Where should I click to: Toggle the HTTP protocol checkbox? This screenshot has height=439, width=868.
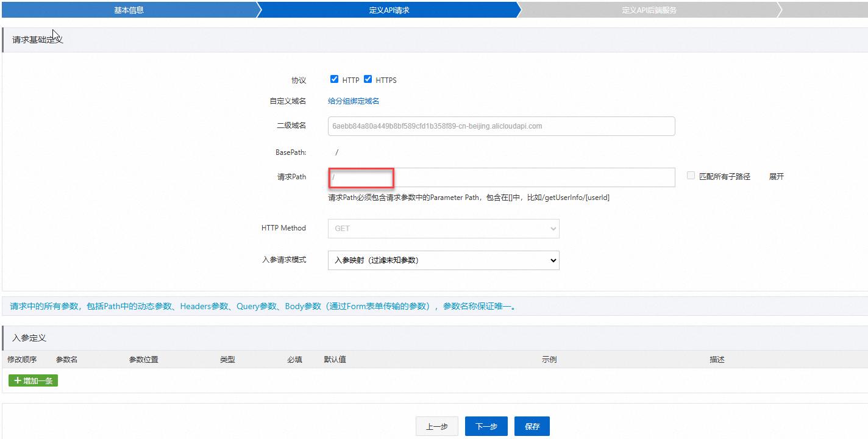click(x=334, y=79)
